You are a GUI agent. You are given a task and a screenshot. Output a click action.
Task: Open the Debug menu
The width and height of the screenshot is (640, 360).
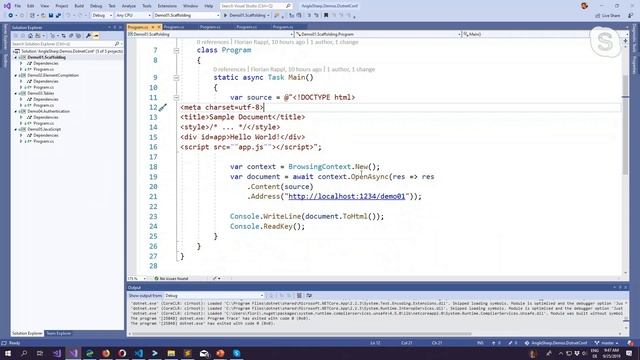click(x=96, y=6)
